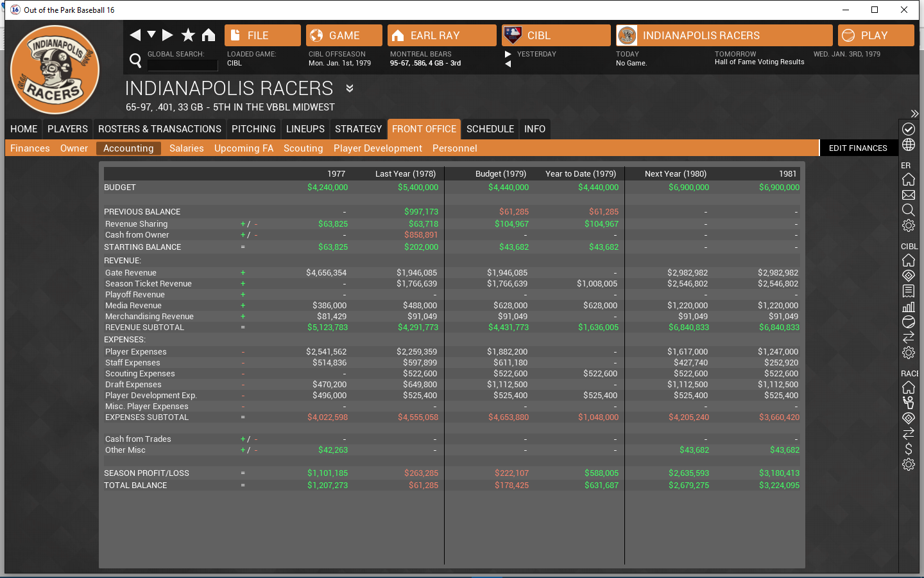Screen dimensions: 924x578
Task: Go back with the left arrow navigation icon
Action: coord(135,35)
